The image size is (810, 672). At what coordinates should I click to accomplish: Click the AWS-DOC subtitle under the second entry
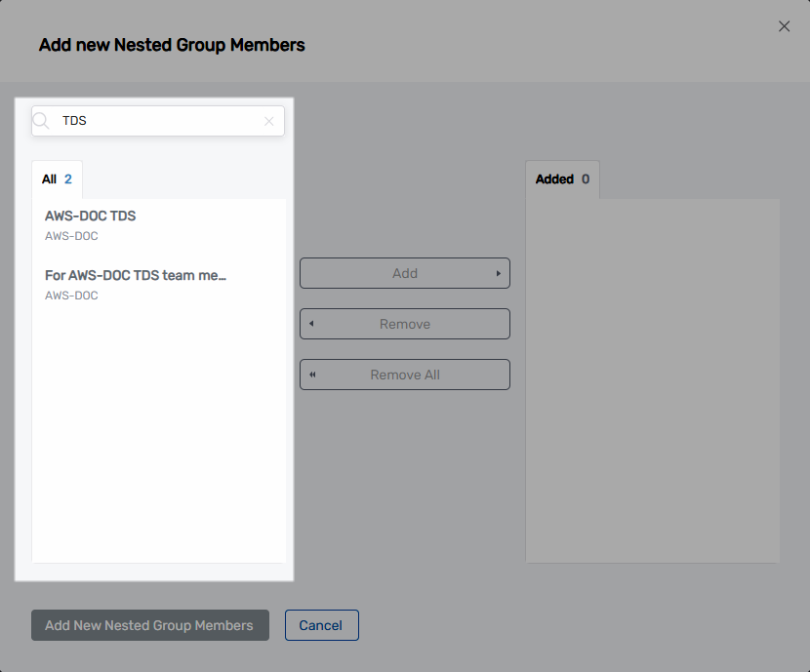70,296
